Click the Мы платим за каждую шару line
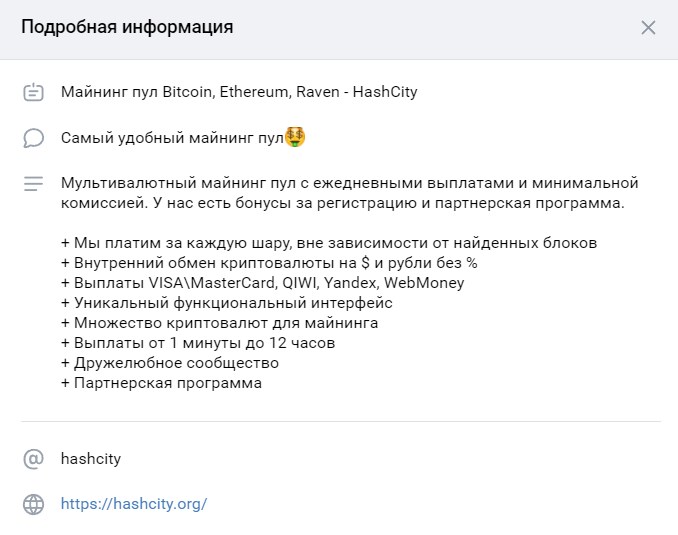 [329, 243]
